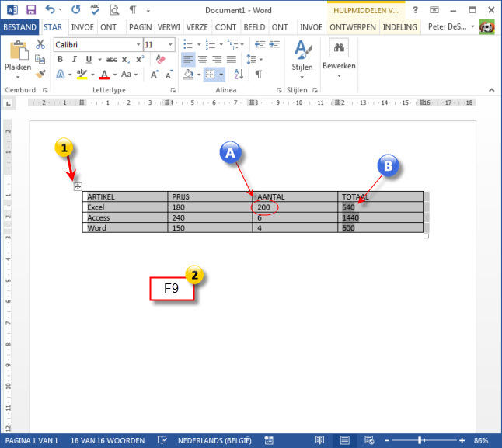Increase paragraph indent
The width and height of the screenshot is (502, 448).
(274, 44)
